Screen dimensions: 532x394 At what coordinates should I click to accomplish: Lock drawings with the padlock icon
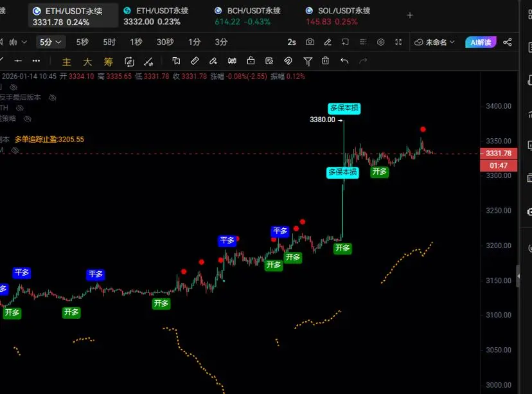(251, 61)
